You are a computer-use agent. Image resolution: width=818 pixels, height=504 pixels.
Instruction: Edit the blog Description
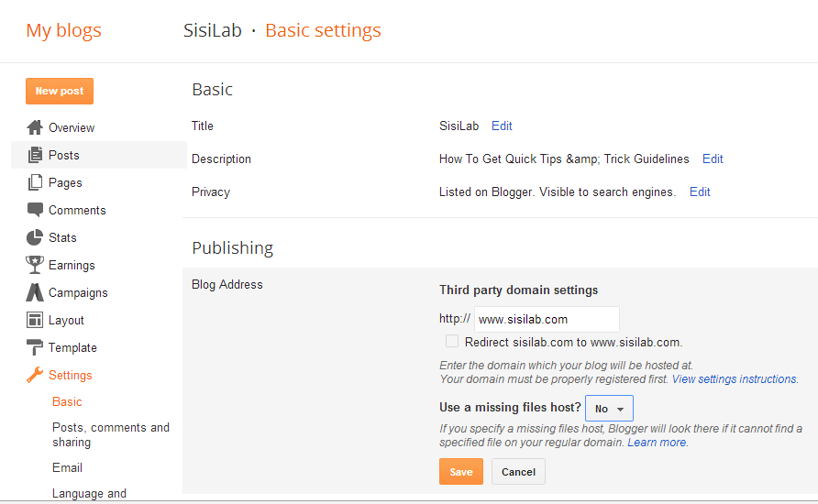[713, 159]
